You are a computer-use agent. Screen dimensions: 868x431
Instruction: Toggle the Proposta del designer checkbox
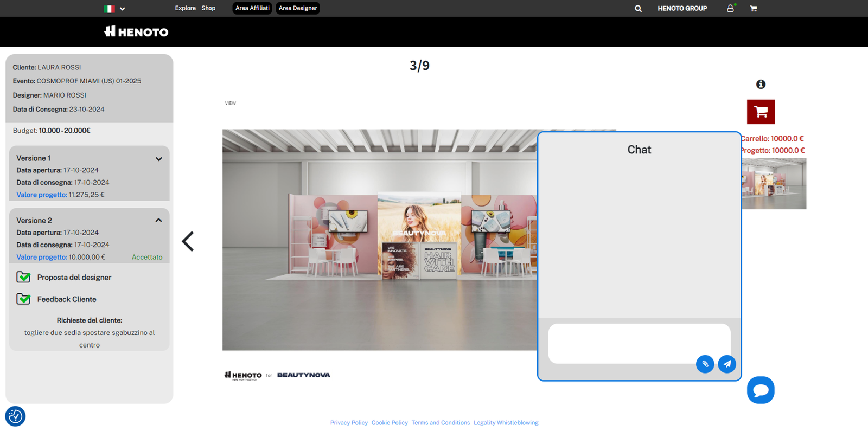pyautogui.click(x=23, y=278)
